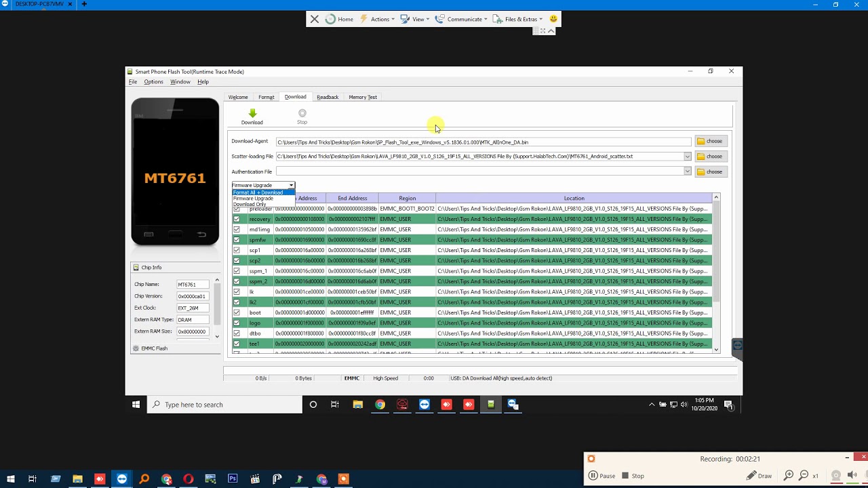Uncheck the boot partition checkbox
Image resolution: width=868 pixels, height=488 pixels.
pyautogui.click(x=237, y=312)
